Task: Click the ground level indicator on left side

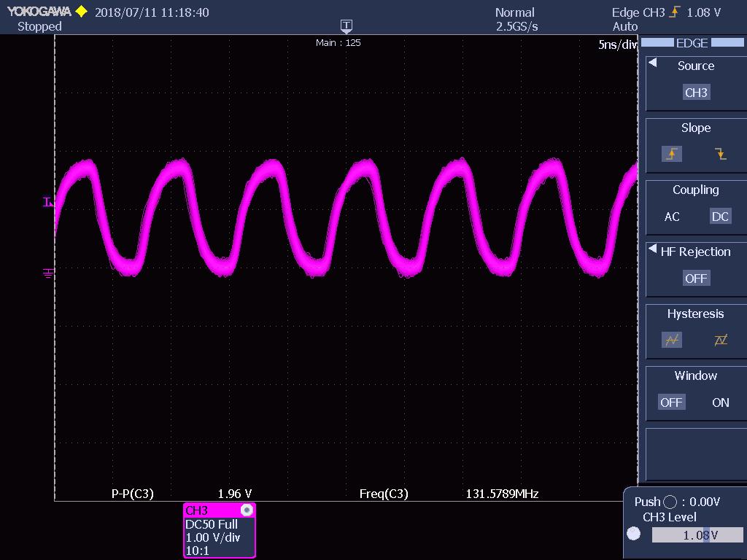Action: click(48, 272)
